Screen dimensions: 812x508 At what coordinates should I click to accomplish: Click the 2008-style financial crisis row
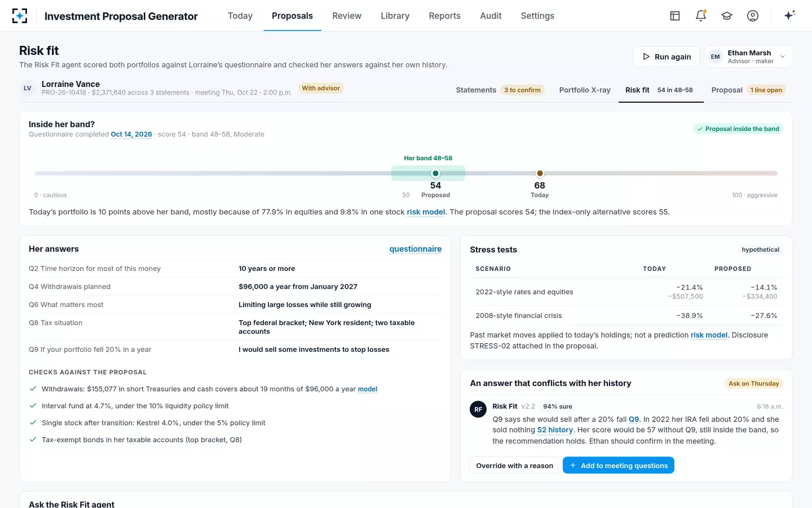click(626, 316)
